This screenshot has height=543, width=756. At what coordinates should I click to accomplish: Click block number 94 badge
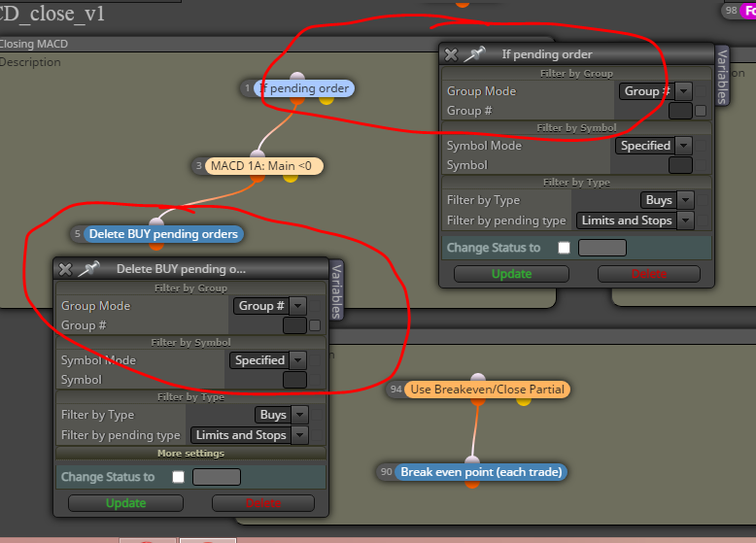pos(395,390)
